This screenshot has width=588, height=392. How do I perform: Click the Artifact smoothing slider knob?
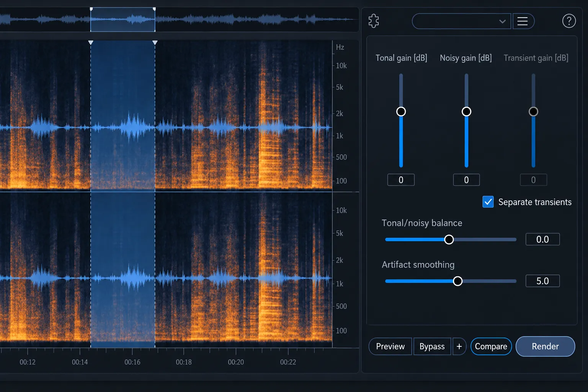(457, 281)
